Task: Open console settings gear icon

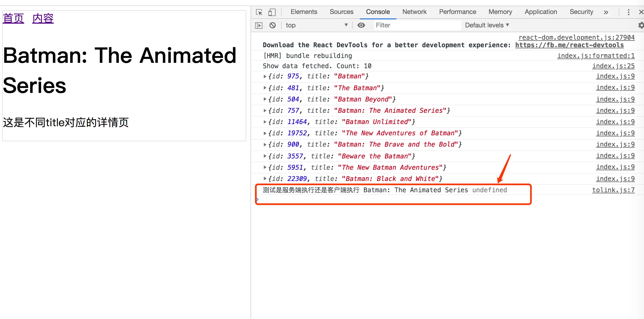Action: 641,25
